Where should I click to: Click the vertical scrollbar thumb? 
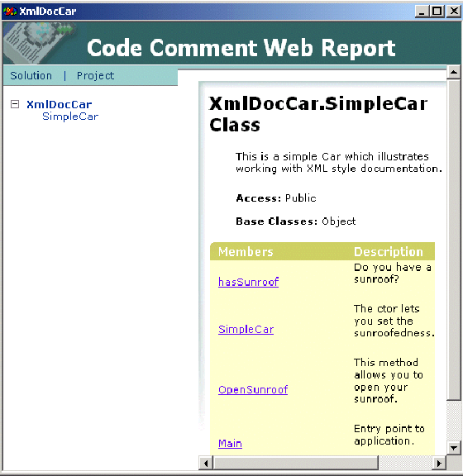coord(454,240)
